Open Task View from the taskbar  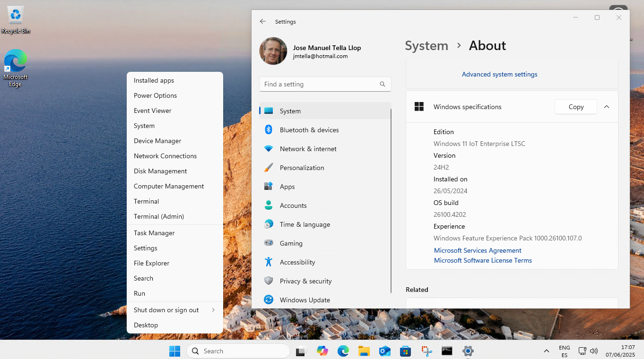[x=301, y=351]
